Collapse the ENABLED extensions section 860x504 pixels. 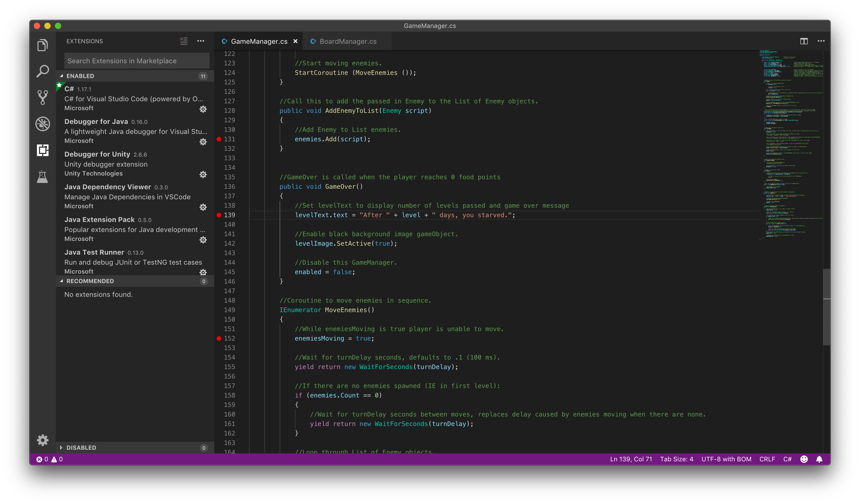[135, 76]
